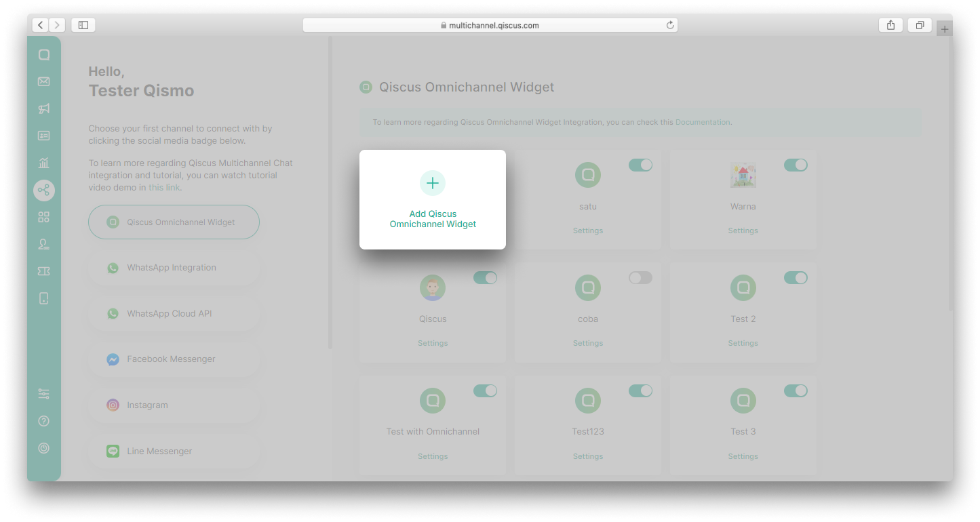Disable the Test 2 widget toggle
The width and height of the screenshot is (980, 522).
point(796,277)
